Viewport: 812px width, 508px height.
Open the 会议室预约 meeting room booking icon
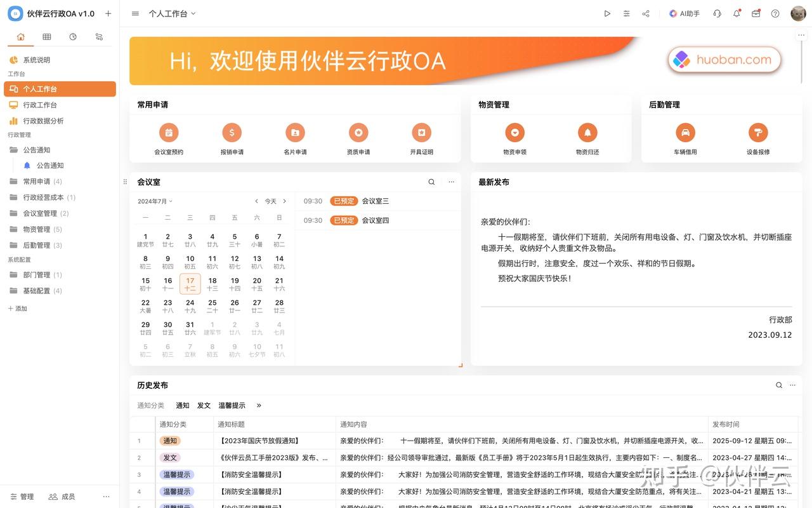pyautogui.click(x=168, y=132)
